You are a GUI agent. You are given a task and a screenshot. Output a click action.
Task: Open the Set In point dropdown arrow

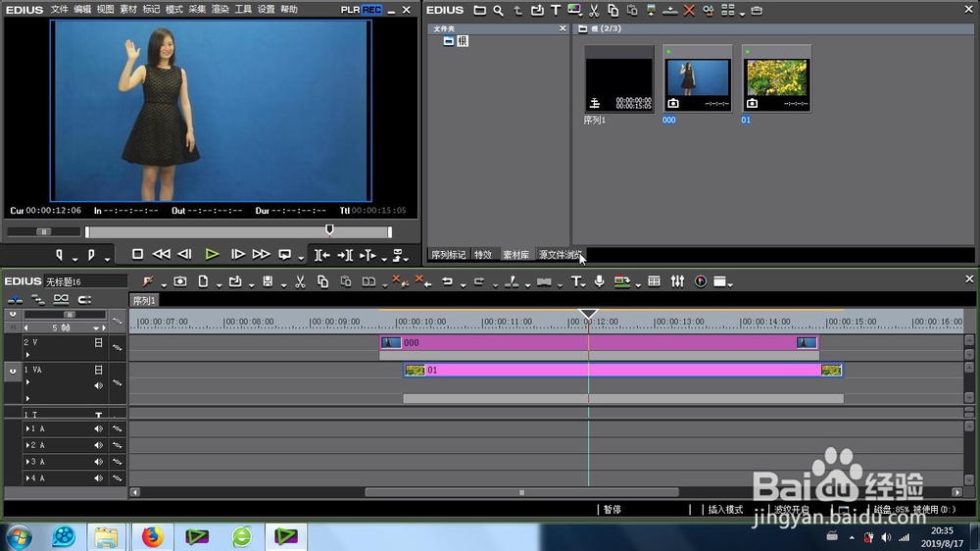[x=75, y=258]
